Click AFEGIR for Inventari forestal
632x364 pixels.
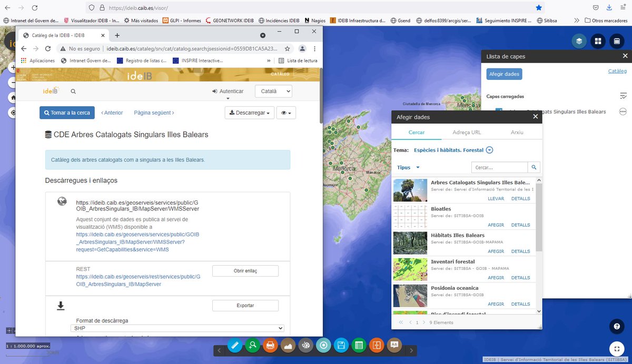click(496, 278)
